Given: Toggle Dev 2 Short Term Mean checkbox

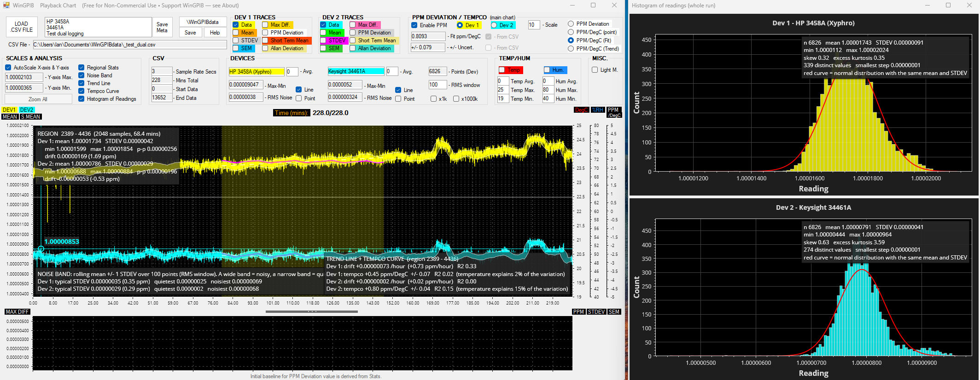Looking at the screenshot, I should click(353, 40).
